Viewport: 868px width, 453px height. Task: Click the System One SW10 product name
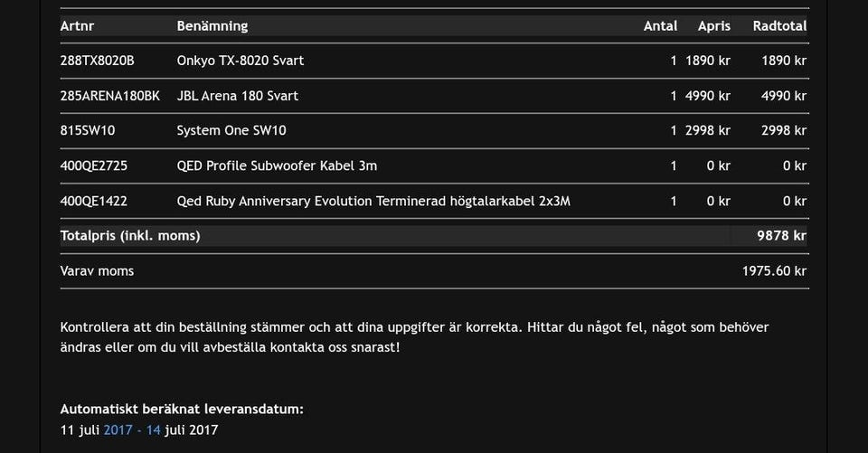231,130
